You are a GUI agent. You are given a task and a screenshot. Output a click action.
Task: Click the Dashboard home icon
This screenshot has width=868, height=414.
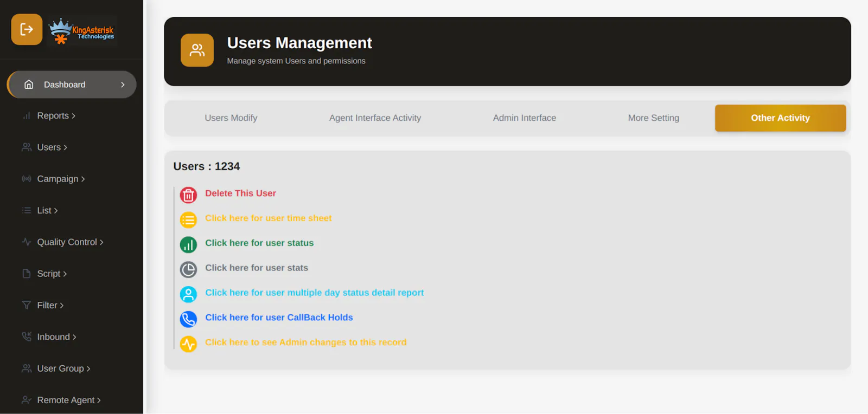pos(29,85)
